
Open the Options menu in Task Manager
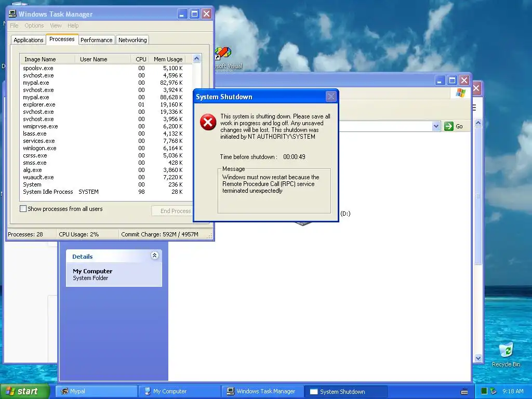[x=34, y=25]
